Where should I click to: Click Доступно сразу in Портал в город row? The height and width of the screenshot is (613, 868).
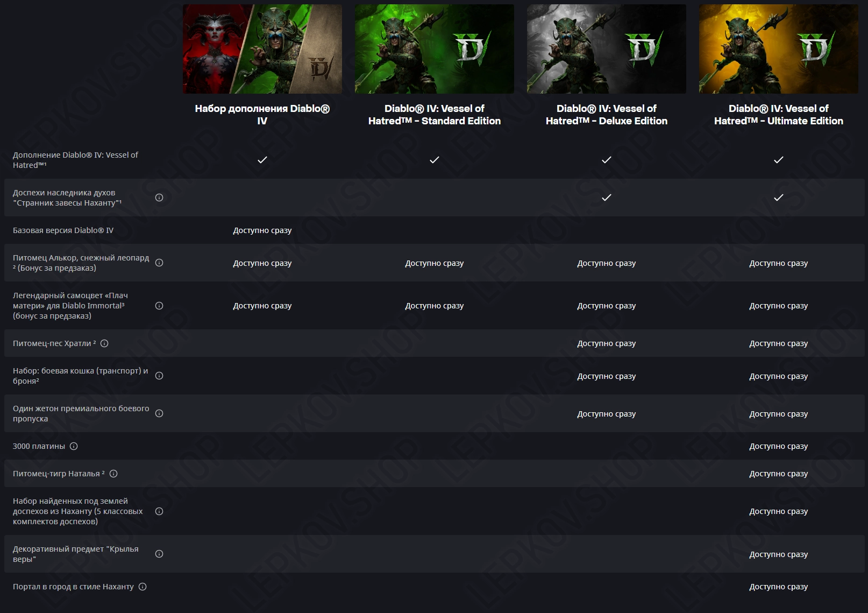[779, 587]
